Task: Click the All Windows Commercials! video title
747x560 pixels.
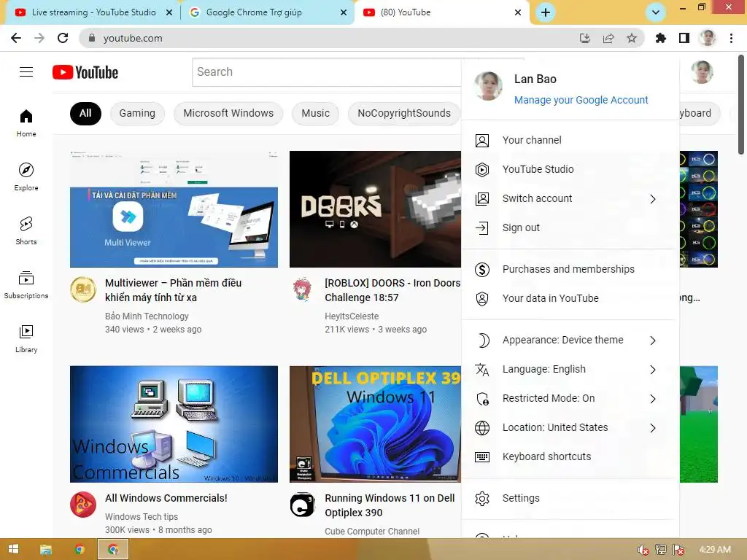Action: click(166, 498)
